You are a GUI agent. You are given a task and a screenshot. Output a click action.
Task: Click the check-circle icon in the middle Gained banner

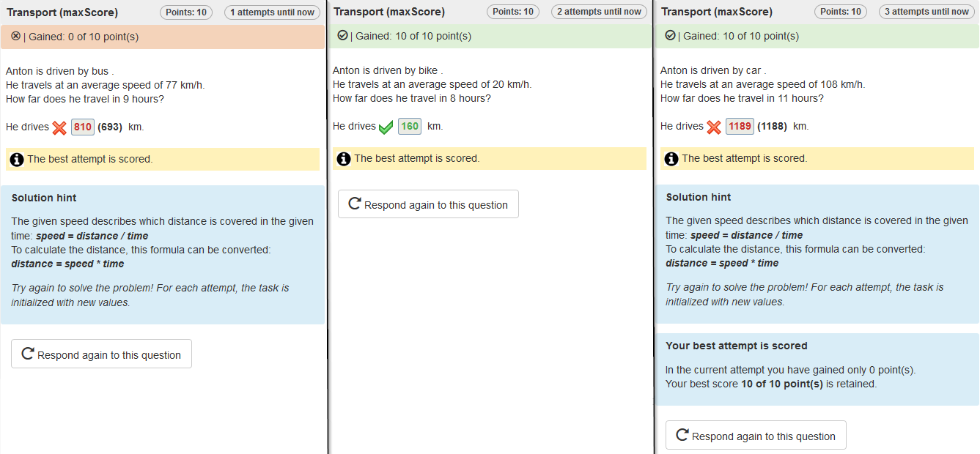coord(342,36)
